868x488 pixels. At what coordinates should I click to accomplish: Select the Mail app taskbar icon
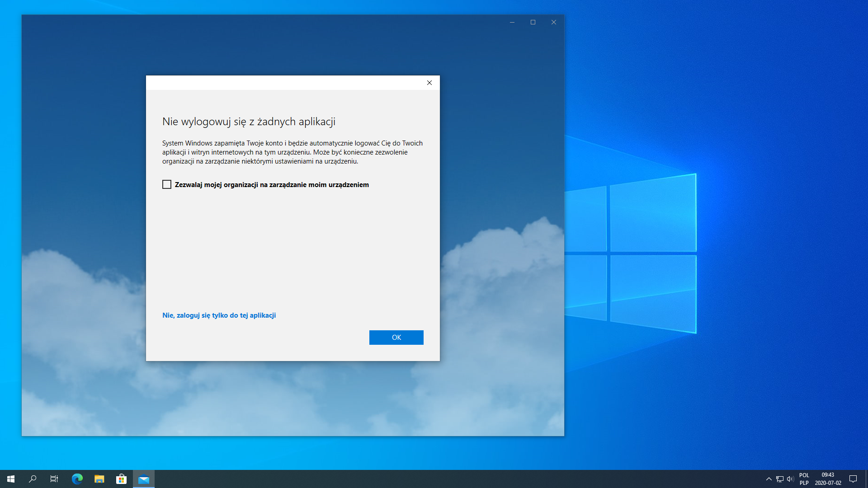tap(144, 479)
